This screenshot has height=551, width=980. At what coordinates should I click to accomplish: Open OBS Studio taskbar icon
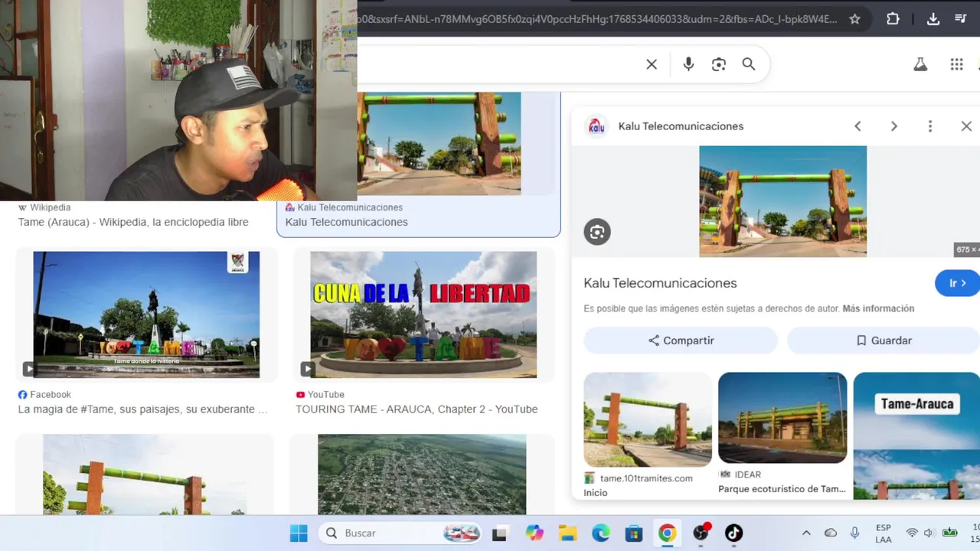(x=701, y=533)
